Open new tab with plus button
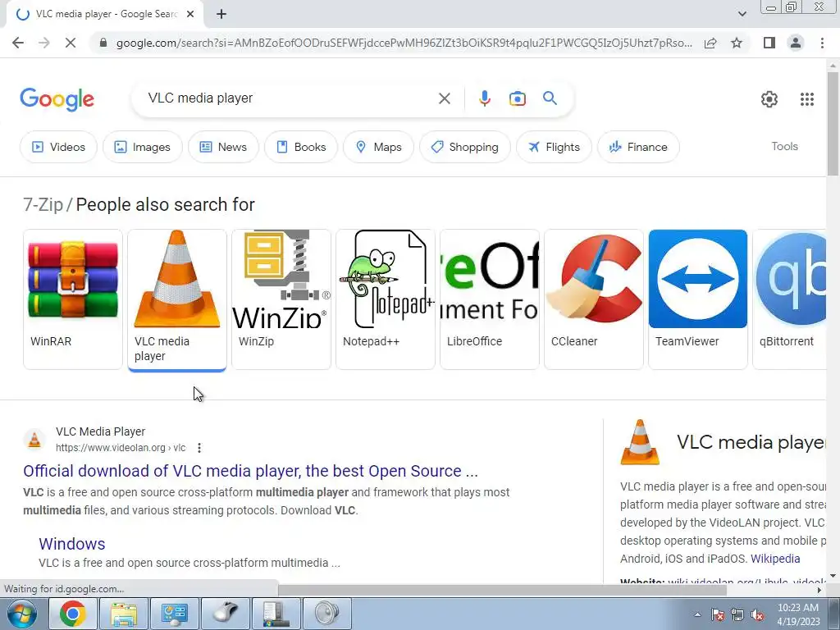This screenshot has height=630, width=840. 221,15
